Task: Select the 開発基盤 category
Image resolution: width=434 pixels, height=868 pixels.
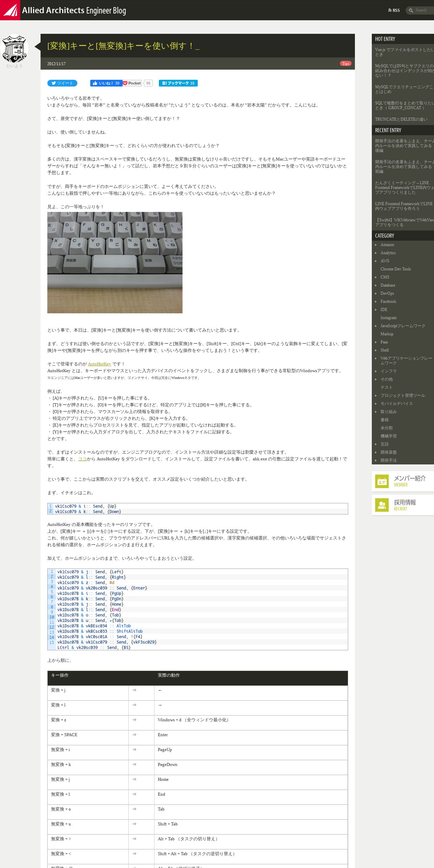Action: click(389, 452)
